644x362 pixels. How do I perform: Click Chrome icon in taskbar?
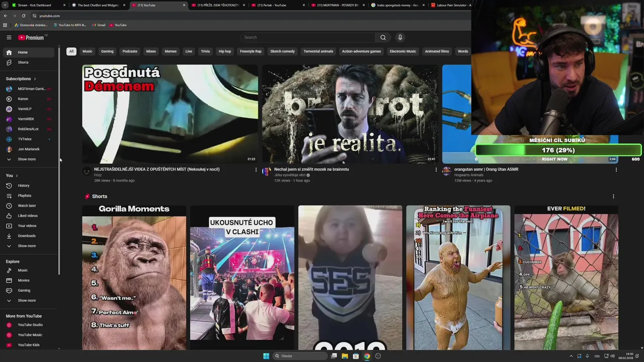coord(367,356)
